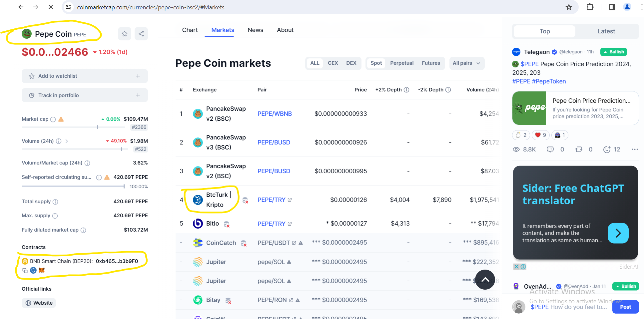The image size is (644, 319).
Task: Click the #PEPE hashtag link
Action: [521, 81]
